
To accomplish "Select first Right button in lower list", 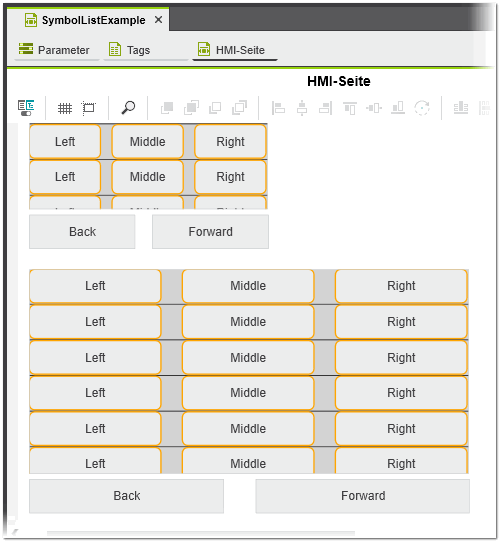I will pos(401,286).
